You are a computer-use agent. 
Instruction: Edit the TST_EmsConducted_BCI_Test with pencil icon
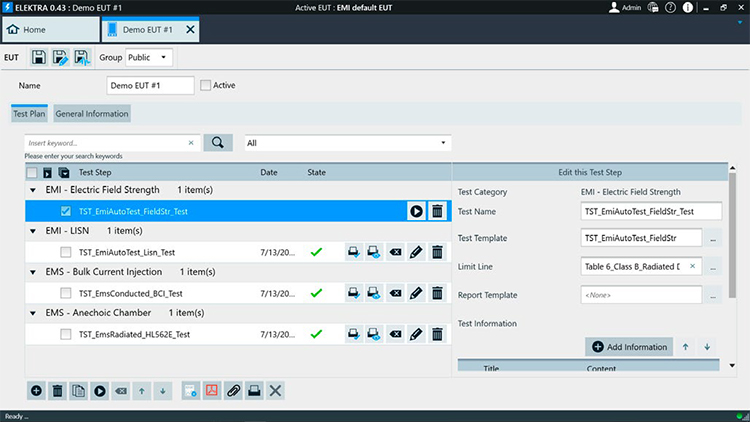tap(416, 293)
